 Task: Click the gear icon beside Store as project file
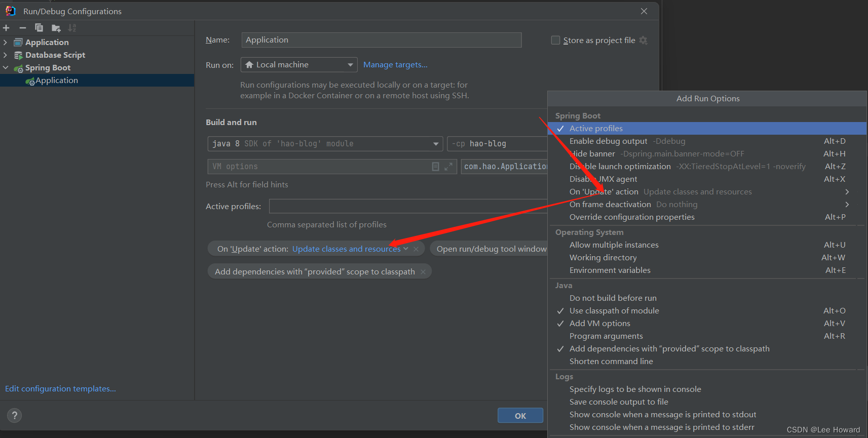(x=644, y=40)
